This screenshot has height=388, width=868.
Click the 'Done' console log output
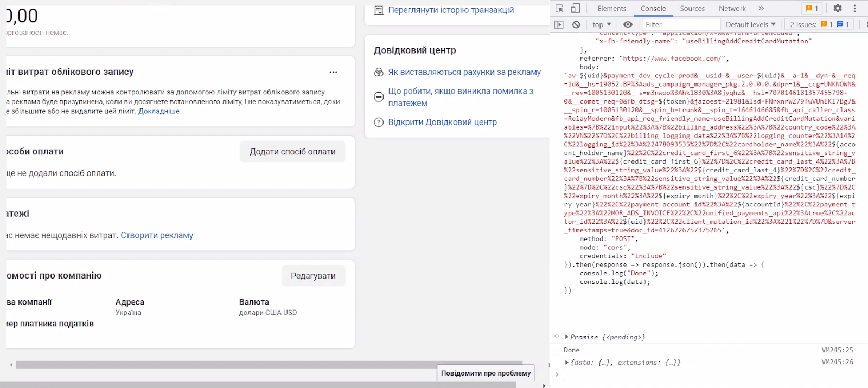click(x=571, y=350)
